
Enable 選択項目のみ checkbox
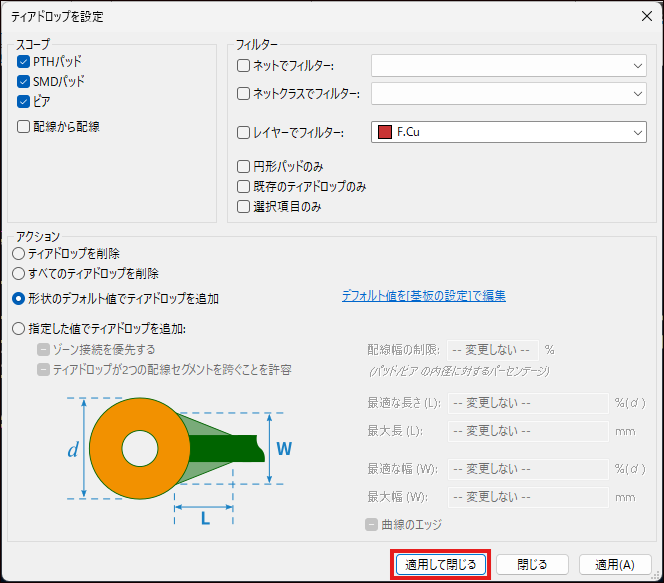(x=244, y=206)
